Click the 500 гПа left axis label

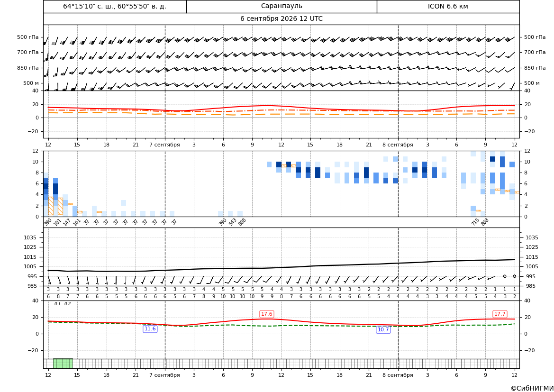(28, 37)
